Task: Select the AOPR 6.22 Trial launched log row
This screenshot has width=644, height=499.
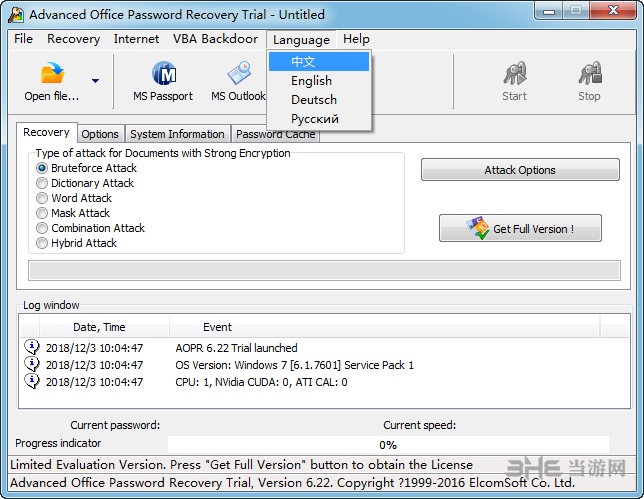Action: (324, 348)
